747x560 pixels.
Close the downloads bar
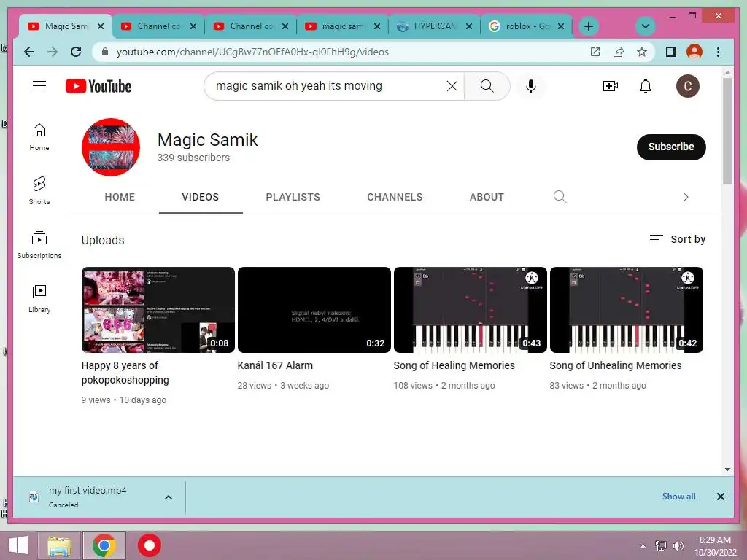720,497
